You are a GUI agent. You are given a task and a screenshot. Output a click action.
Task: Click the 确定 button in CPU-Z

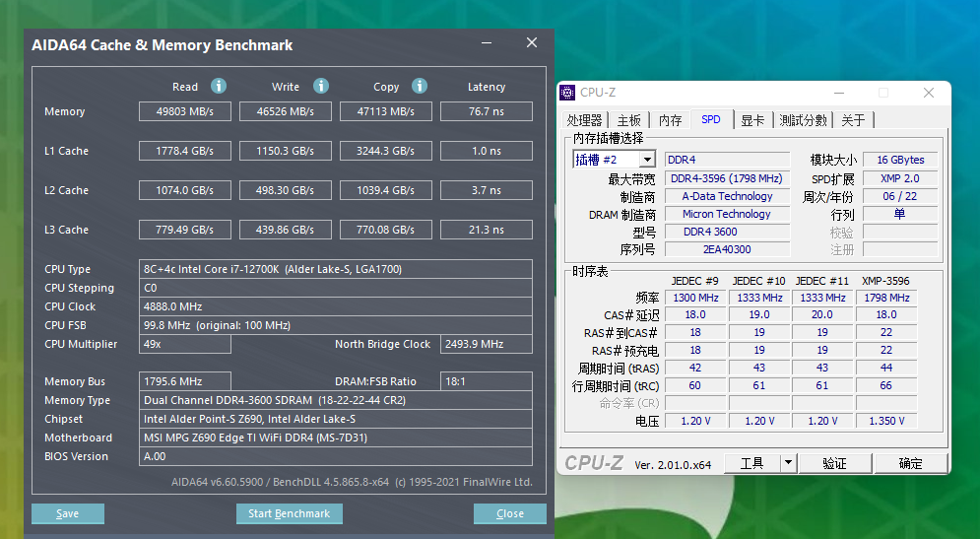[911, 463]
